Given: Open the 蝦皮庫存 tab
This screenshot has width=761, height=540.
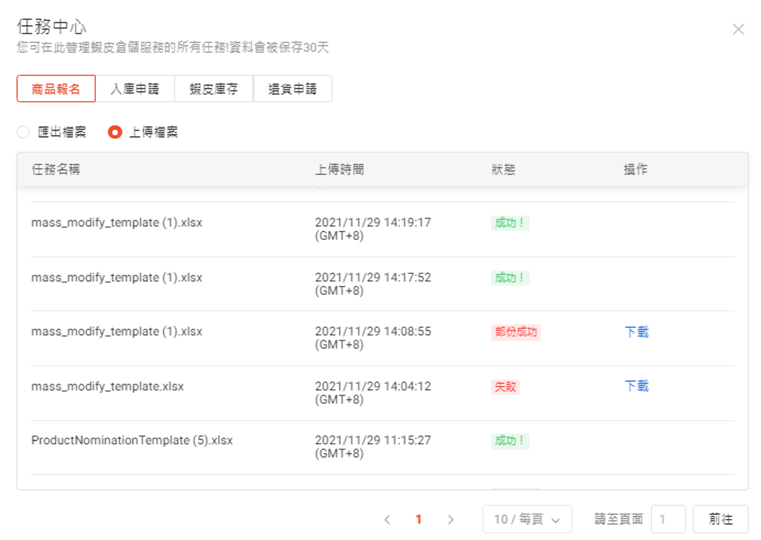Looking at the screenshot, I should tap(213, 88).
